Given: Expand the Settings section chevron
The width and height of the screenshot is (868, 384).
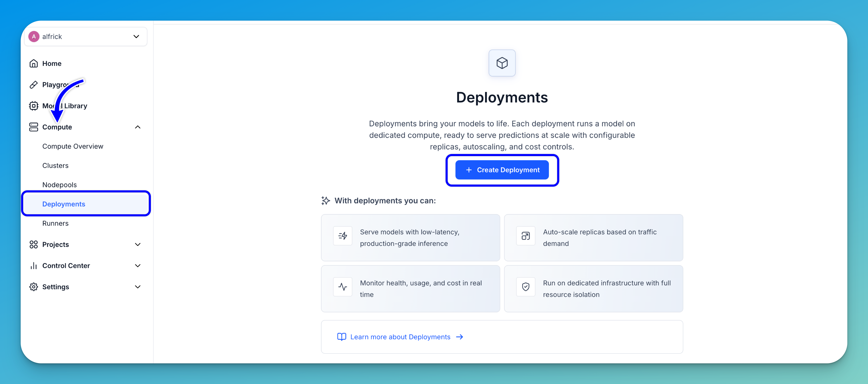Looking at the screenshot, I should pos(137,287).
